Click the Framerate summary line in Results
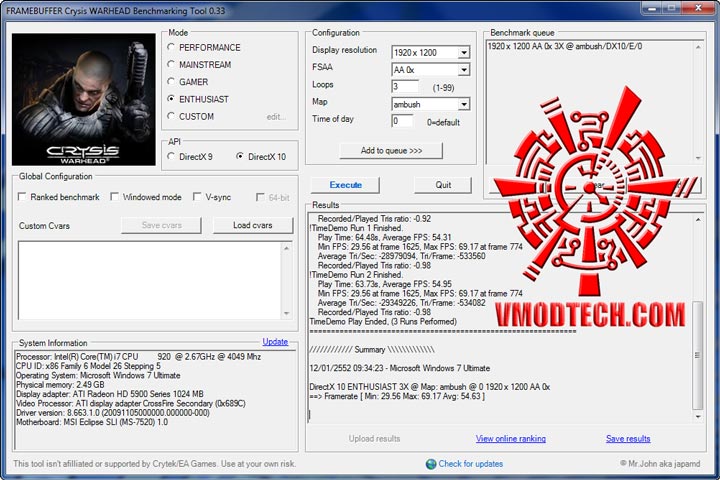The image size is (720, 480). [397, 396]
